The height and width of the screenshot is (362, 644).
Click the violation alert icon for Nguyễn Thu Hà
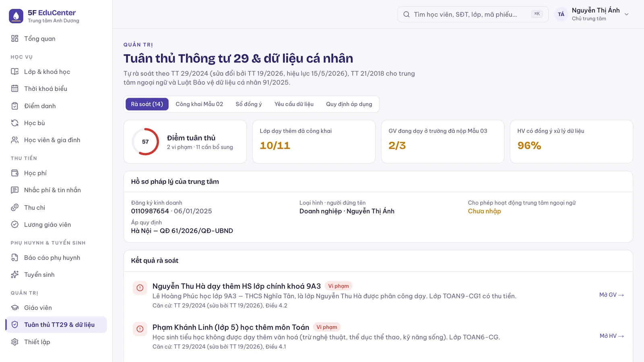pyautogui.click(x=140, y=288)
